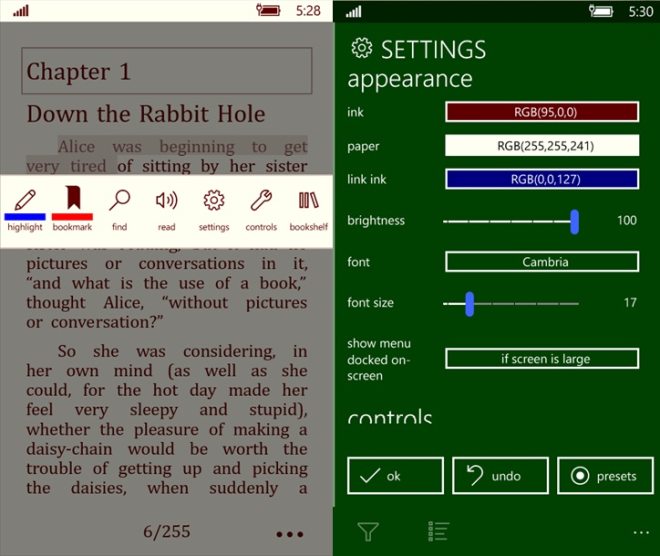Click the red bookmark color bar
The width and height of the screenshot is (660, 556).
point(72,217)
